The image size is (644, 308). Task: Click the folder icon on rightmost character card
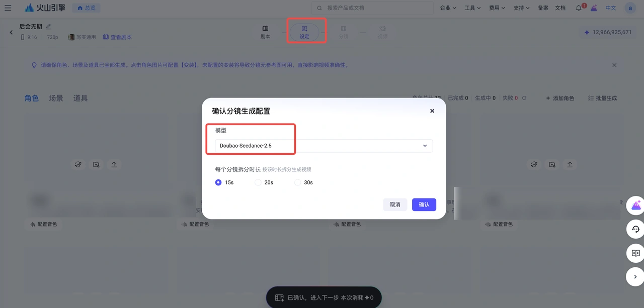pyautogui.click(x=552, y=164)
